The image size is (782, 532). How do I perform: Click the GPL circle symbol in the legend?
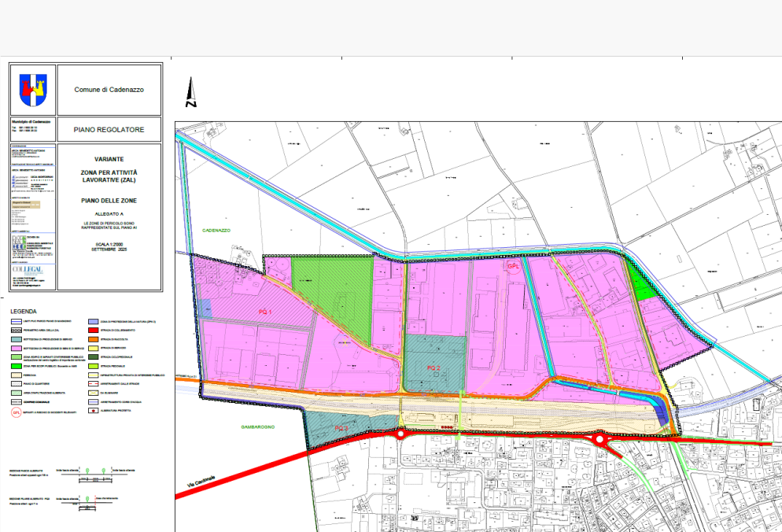pyautogui.click(x=17, y=411)
